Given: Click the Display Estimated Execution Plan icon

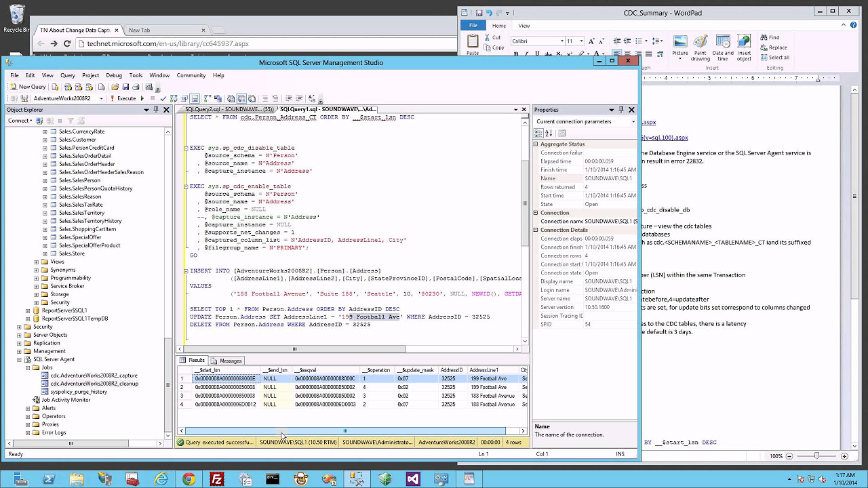Looking at the screenshot, I should [x=174, y=98].
